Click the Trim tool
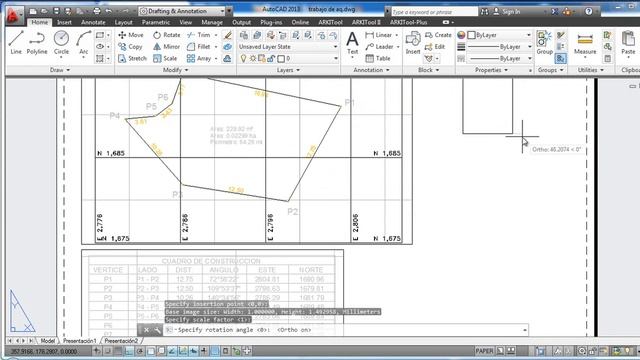640x360 pixels. pyautogui.click(x=198, y=35)
